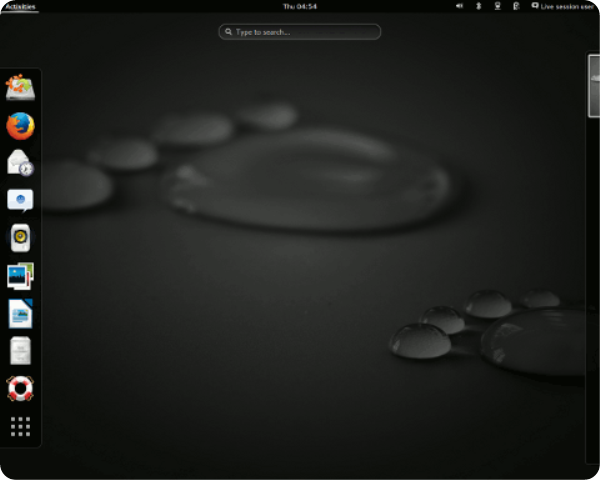Launch LibreOffice Writer
The height and width of the screenshot is (480, 600).
[x=20, y=313]
